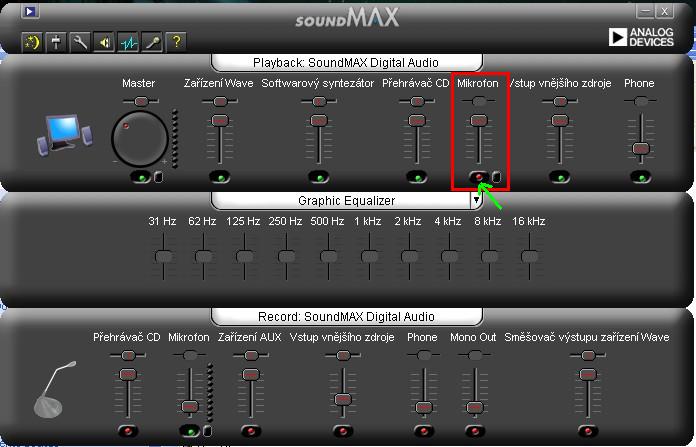Open help with the question mark icon
Screen dimensions: 696x447
(x=176, y=43)
